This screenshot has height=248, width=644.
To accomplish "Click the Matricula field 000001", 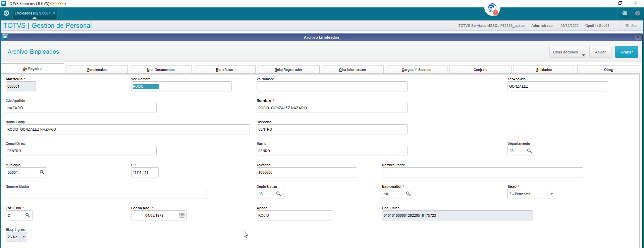I will (x=21, y=86).
